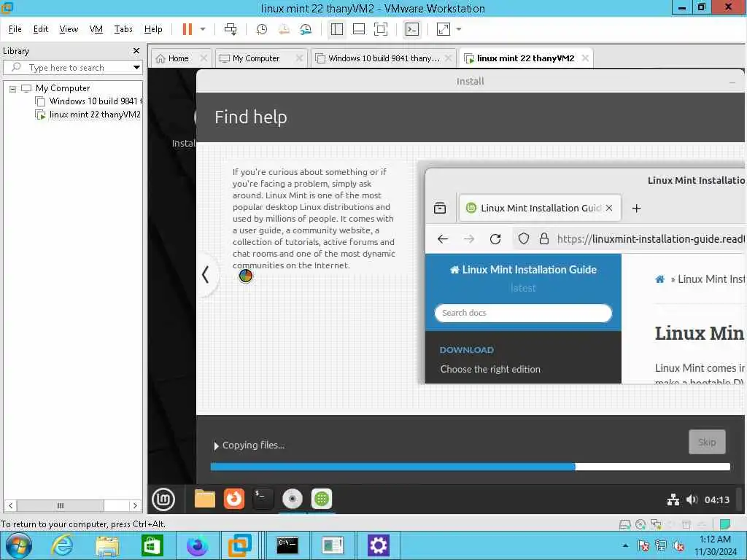Pause the virtual machine via the toolbar pause icon
The height and width of the screenshot is (560, 747).
tap(187, 29)
